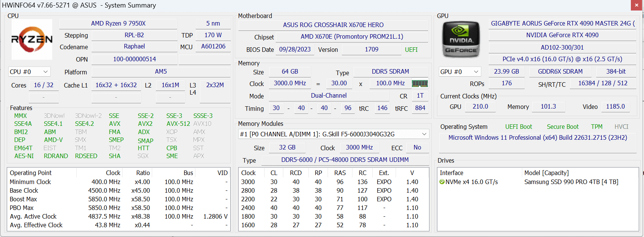Click the 176 ROPs value
The image size is (644, 237).
[x=506, y=83]
